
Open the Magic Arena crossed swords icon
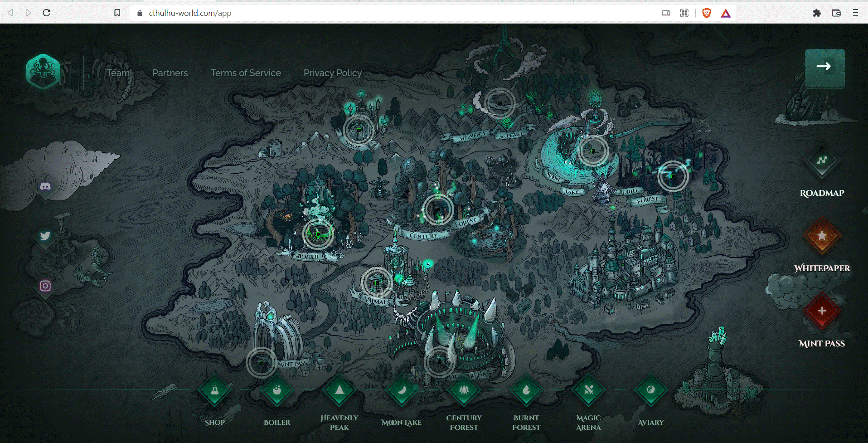point(588,390)
